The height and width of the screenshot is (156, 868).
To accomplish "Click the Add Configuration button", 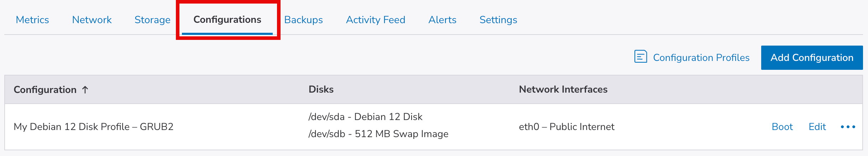I will (x=812, y=58).
